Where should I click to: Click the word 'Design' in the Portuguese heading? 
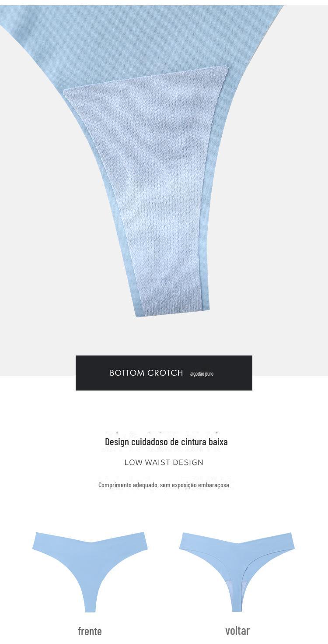[117, 442]
